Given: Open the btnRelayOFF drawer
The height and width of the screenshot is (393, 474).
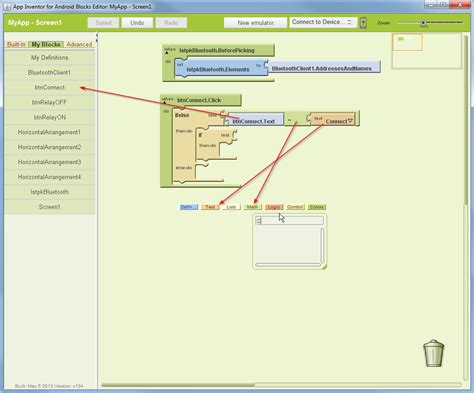Looking at the screenshot, I should click(x=50, y=102).
